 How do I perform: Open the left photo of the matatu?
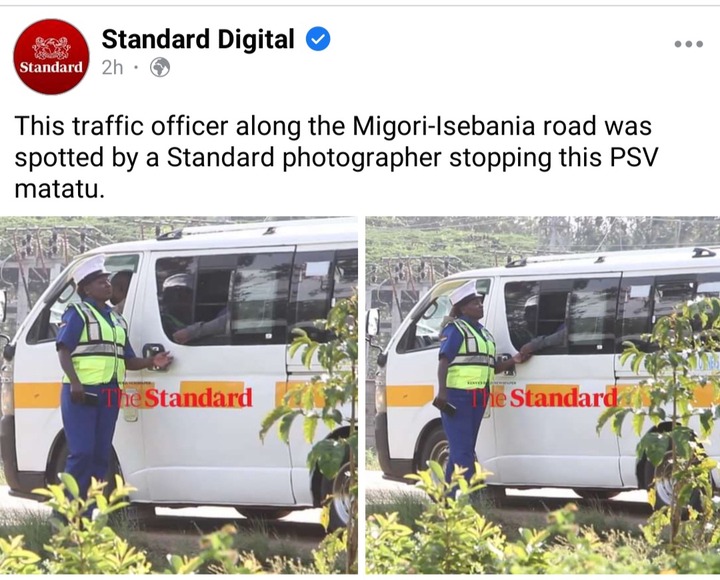click(x=179, y=395)
